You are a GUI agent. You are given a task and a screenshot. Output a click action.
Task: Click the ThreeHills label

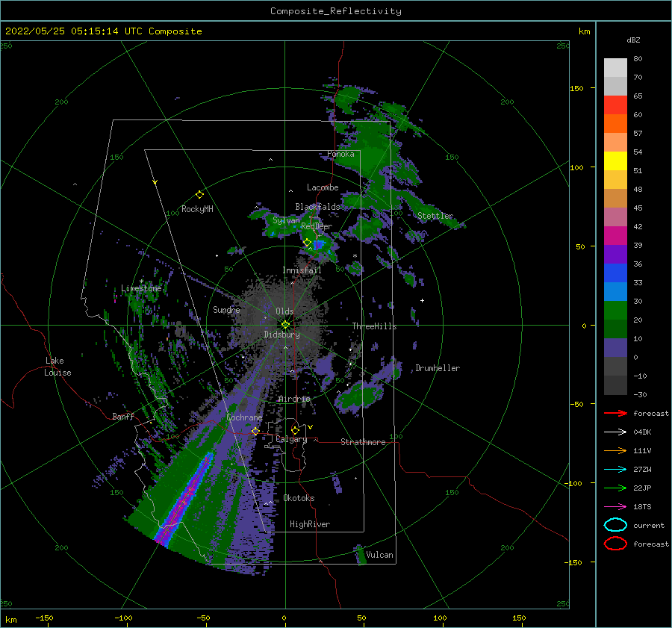pyautogui.click(x=374, y=326)
